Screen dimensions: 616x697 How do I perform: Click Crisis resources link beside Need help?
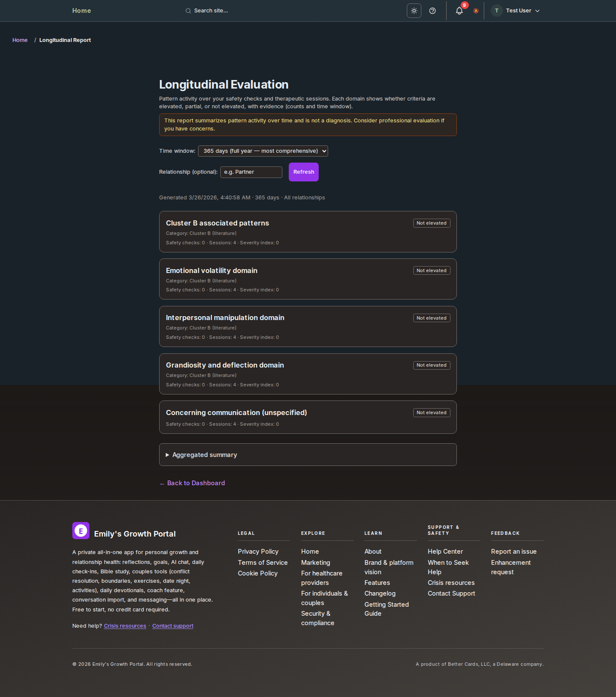(125, 626)
